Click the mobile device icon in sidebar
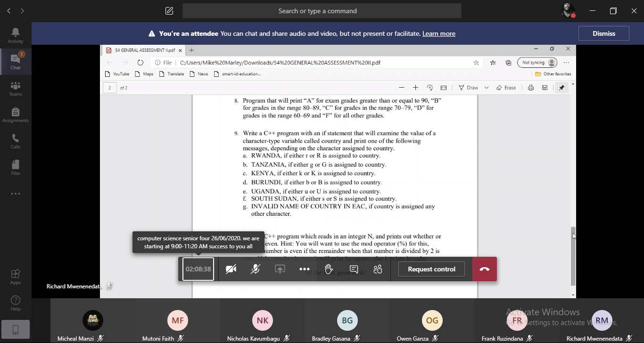 (x=16, y=330)
